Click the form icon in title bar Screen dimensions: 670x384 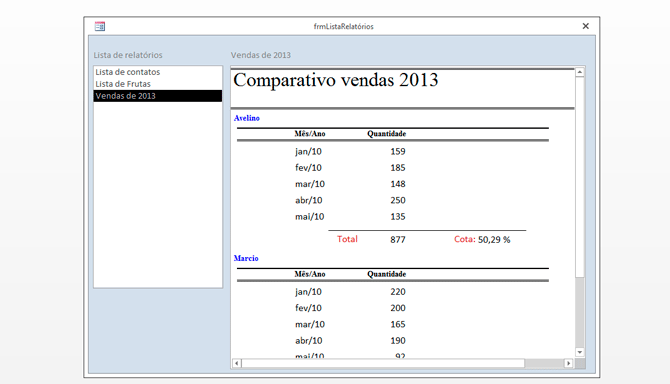100,26
